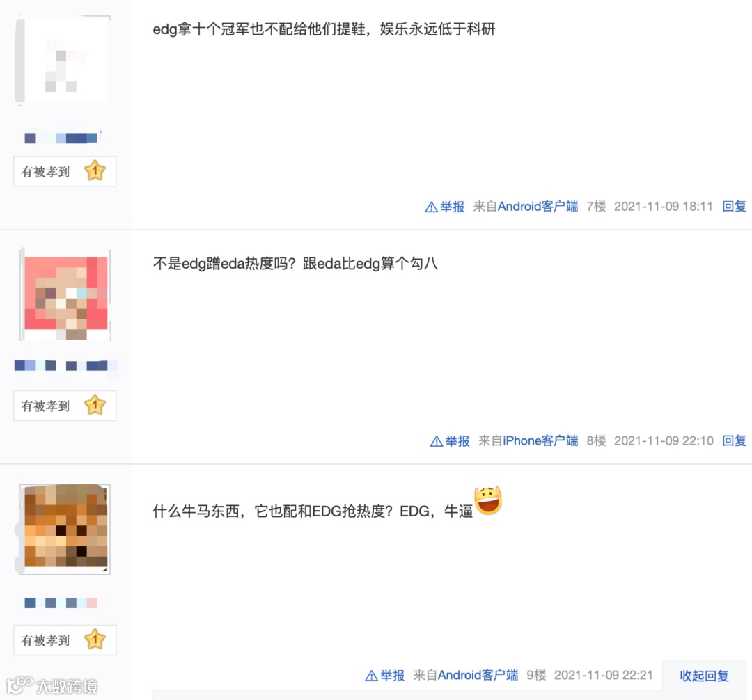Click the 有被孝到 badge under the third avatar
Viewport: 752px width, 700px height.
(x=65, y=640)
